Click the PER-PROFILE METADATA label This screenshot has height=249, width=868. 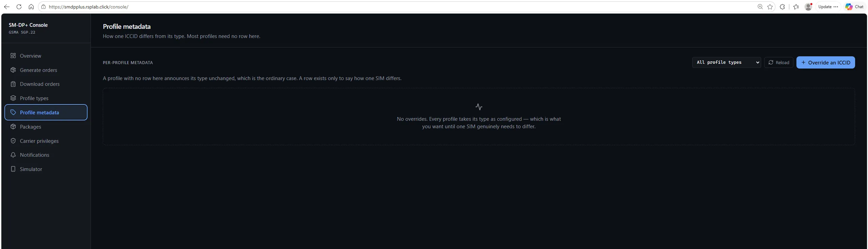128,62
